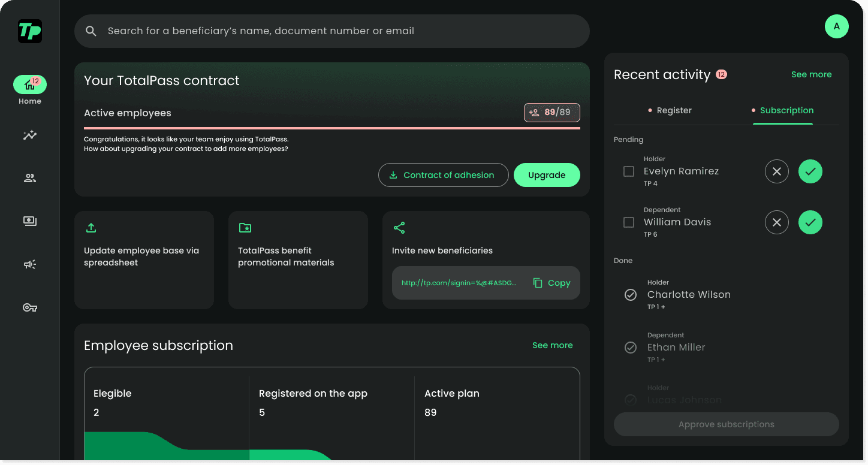Click the Upgrade button
868x465 pixels.
pos(547,175)
